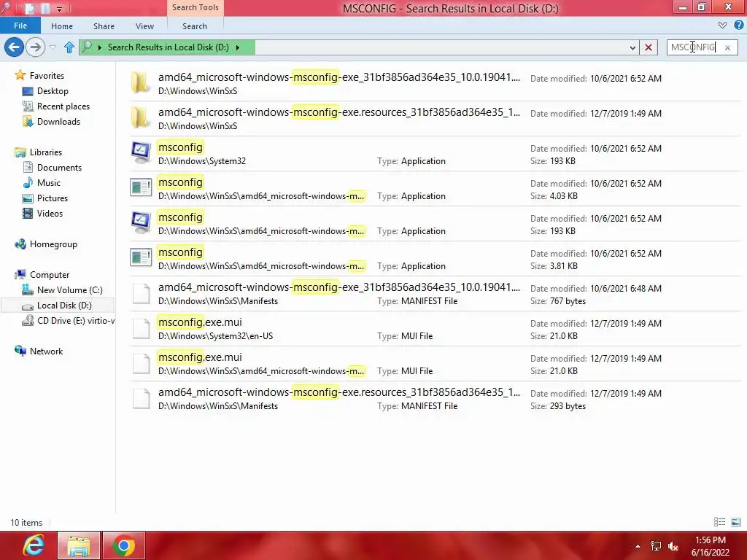Select the Search Tools contextual tab

pyautogui.click(x=196, y=7)
